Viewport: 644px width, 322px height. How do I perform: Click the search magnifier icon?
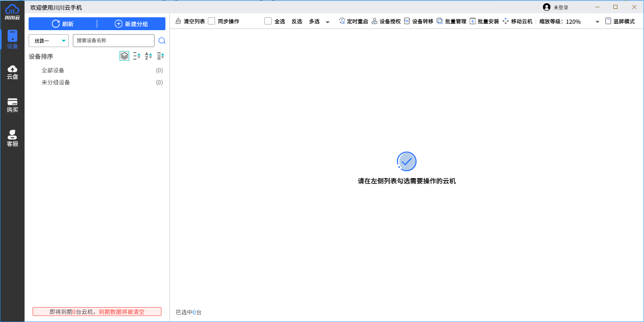[x=162, y=41]
